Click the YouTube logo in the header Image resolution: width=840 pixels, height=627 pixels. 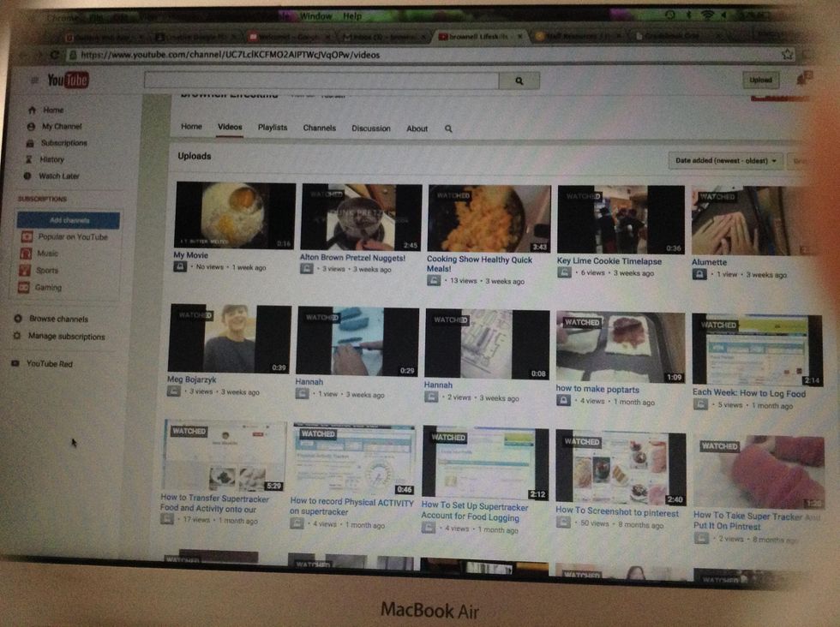coord(67,81)
